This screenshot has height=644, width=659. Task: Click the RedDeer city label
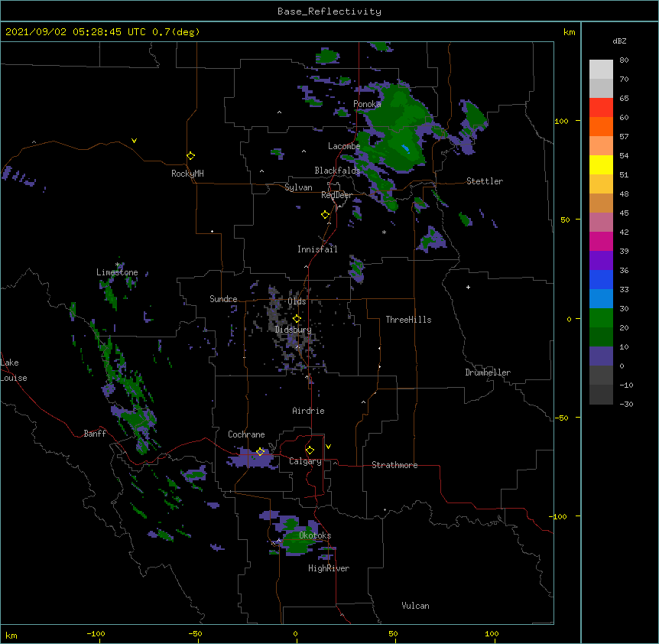coord(336,195)
